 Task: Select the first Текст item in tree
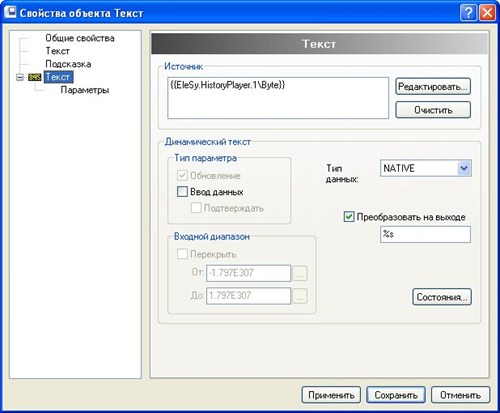[x=58, y=51]
